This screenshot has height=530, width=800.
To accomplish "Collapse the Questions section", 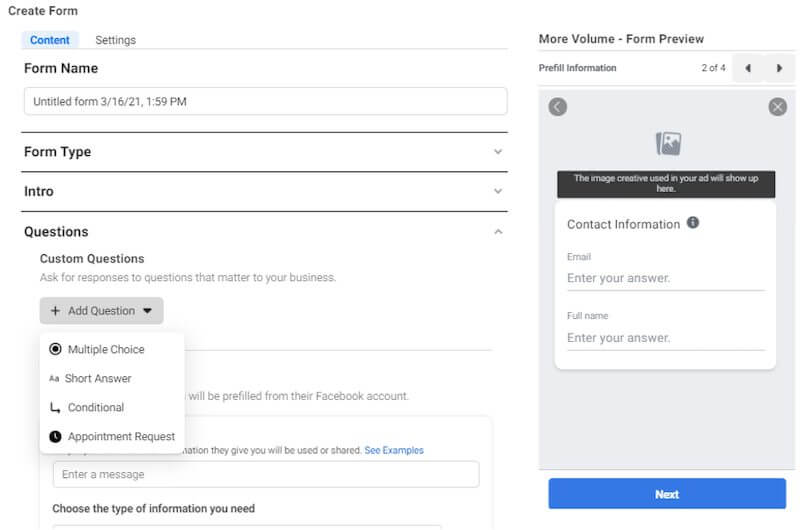I will (498, 232).
